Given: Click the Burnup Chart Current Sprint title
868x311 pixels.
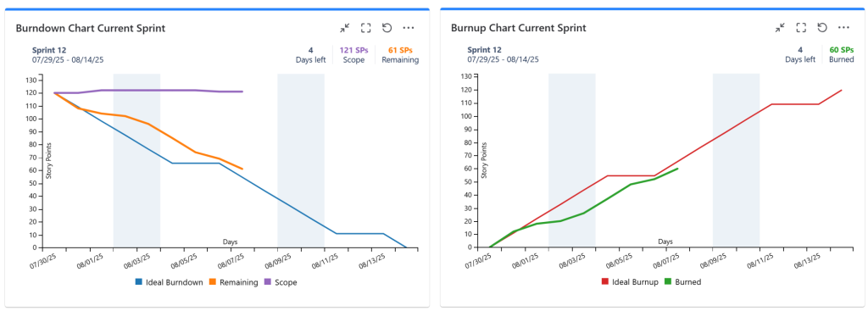Looking at the screenshot, I should [x=519, y=28].
